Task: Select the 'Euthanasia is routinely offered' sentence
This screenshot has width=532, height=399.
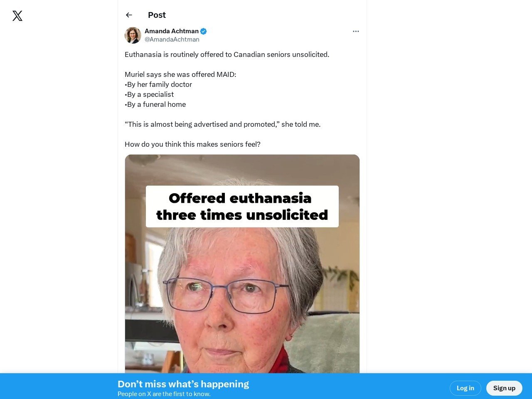Action: pyautogui.click(x=227, y=54)
